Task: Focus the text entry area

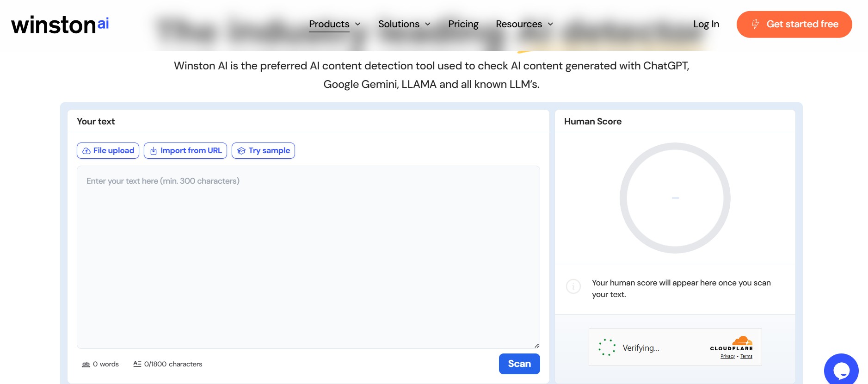Action: (x=308, y=257)
